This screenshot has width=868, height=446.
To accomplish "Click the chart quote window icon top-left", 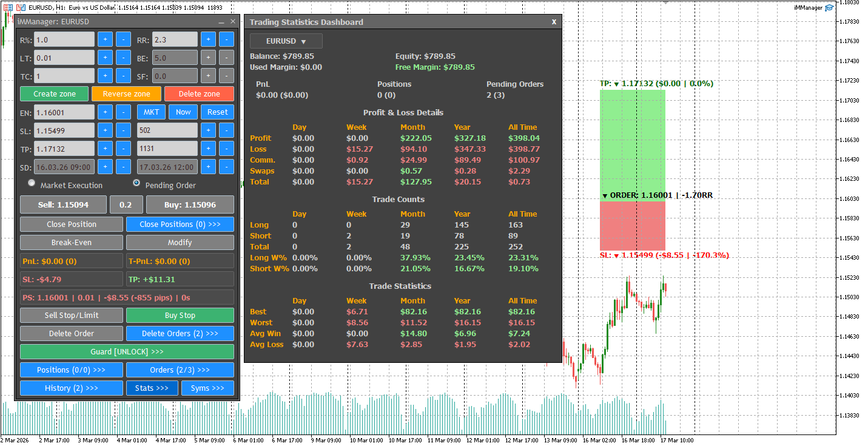I will click(x=8, y=7).
